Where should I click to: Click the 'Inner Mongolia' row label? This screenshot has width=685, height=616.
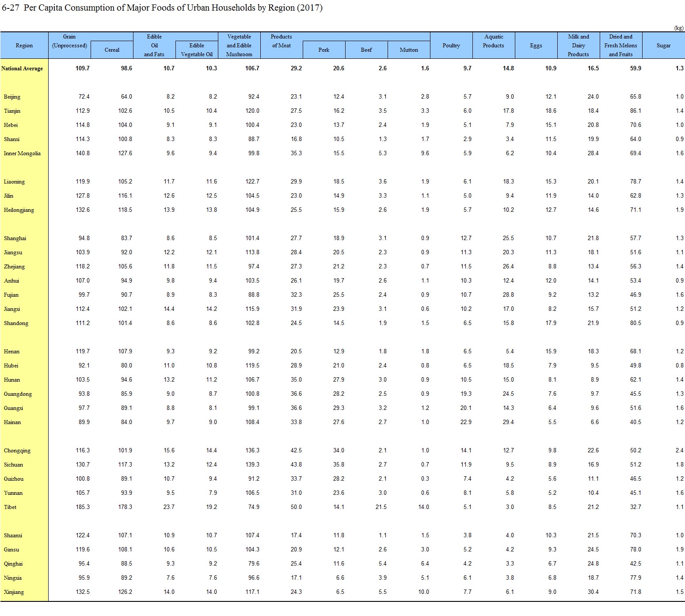click(22, 153)
